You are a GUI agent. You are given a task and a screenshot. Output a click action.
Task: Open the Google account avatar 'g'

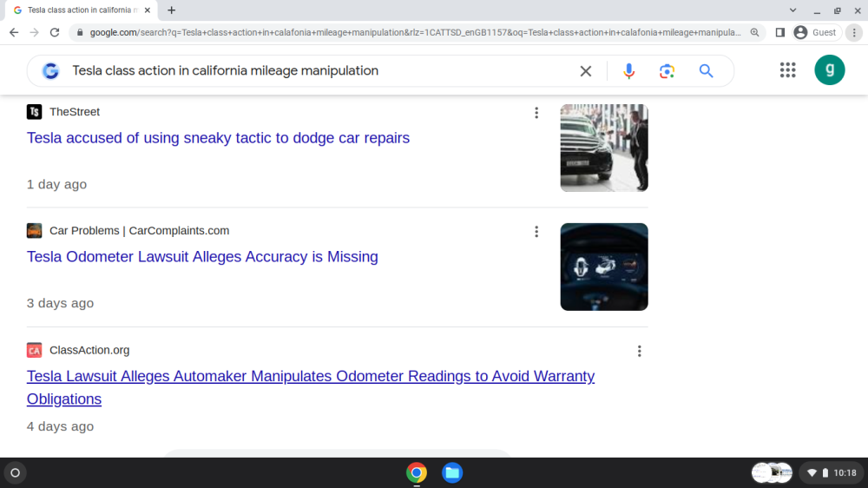(x=829, y=69)
